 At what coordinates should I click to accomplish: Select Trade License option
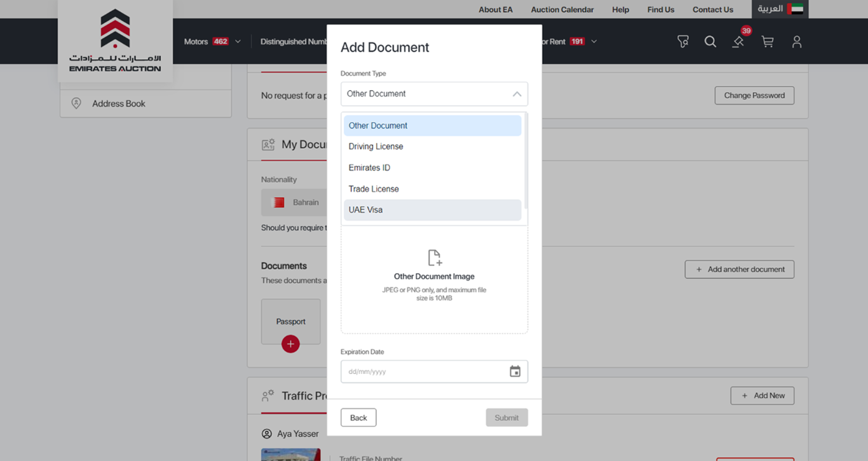click(x=374, y=189)
